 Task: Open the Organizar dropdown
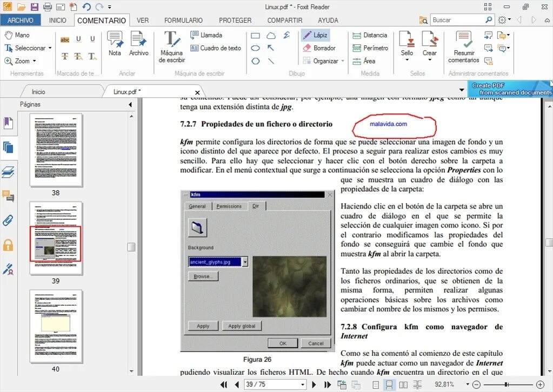pyautogui.click(x=343, y=61)
